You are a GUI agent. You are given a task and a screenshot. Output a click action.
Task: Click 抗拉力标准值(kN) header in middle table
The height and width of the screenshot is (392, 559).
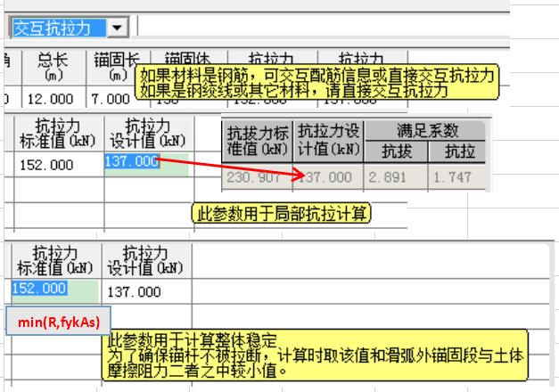[x=59, y=134]
